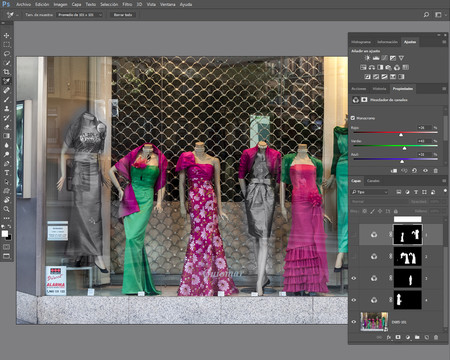450x360 pixels.
Task: Open the Ajustes panel menu
Action: click(444, 42)
